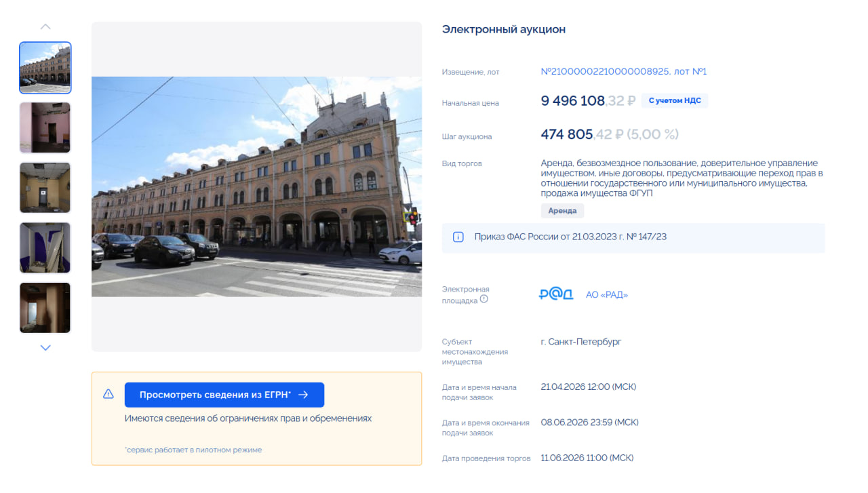Click the main building photo
The width and height of the screenshot is (868, 493).
tap(256, 186)
